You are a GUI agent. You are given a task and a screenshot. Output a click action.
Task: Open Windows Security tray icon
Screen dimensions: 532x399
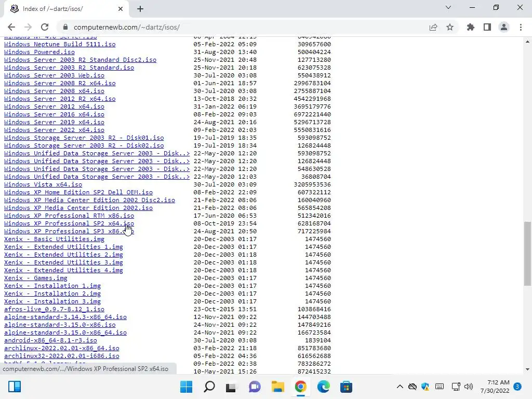(425, 387)
